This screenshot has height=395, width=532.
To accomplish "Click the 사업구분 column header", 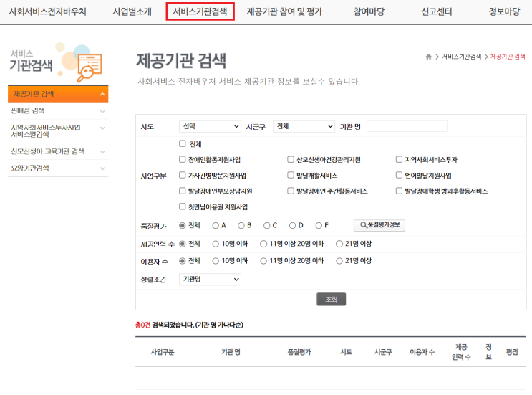I will tap(163, 352).
